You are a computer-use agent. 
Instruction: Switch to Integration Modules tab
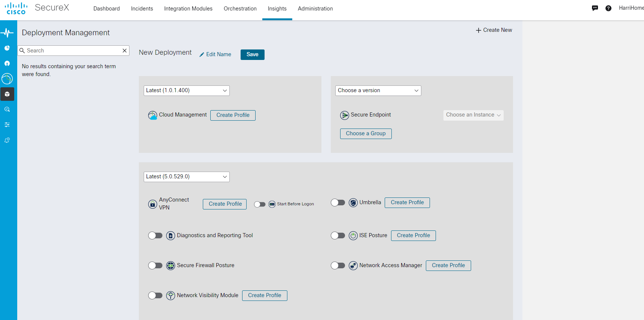[188, 9]
